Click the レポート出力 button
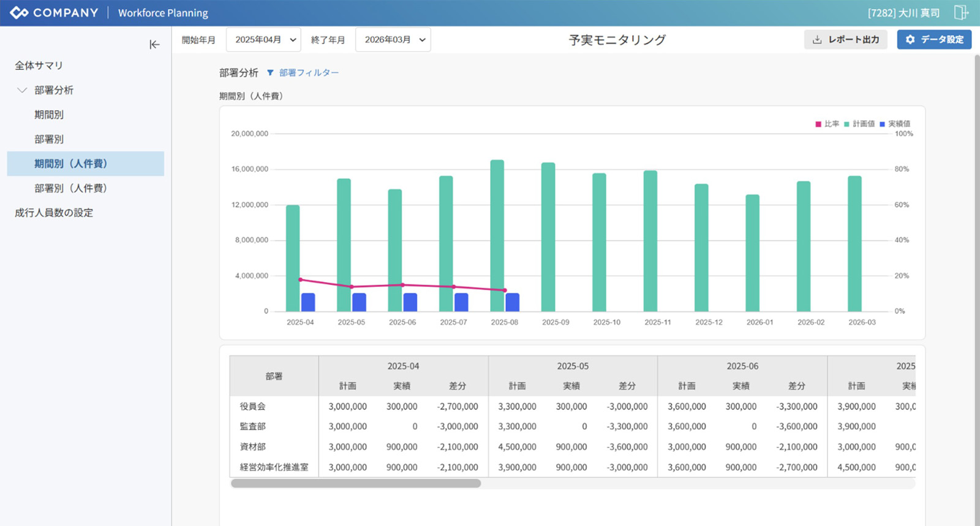This screenshot has width=980, height=526. pos(845,39)
